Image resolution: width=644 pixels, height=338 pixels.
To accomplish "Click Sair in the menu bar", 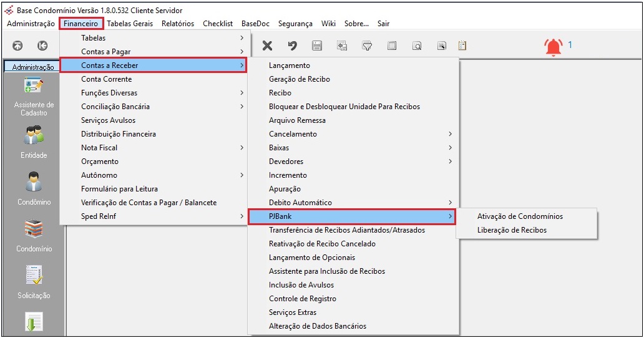I will 383,24.
